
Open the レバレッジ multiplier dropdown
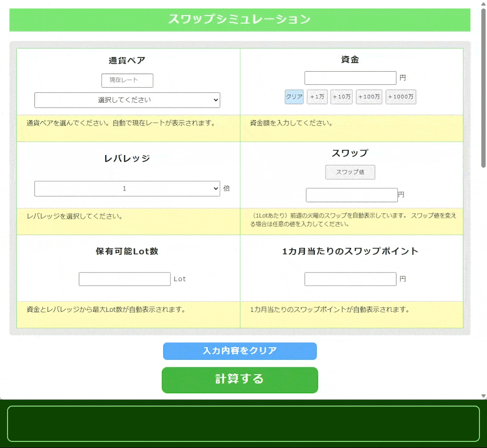coord(126,188)
